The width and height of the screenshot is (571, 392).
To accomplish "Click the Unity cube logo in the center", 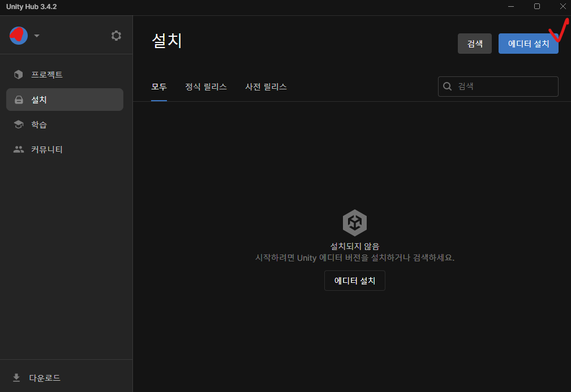I will point(355,222).
